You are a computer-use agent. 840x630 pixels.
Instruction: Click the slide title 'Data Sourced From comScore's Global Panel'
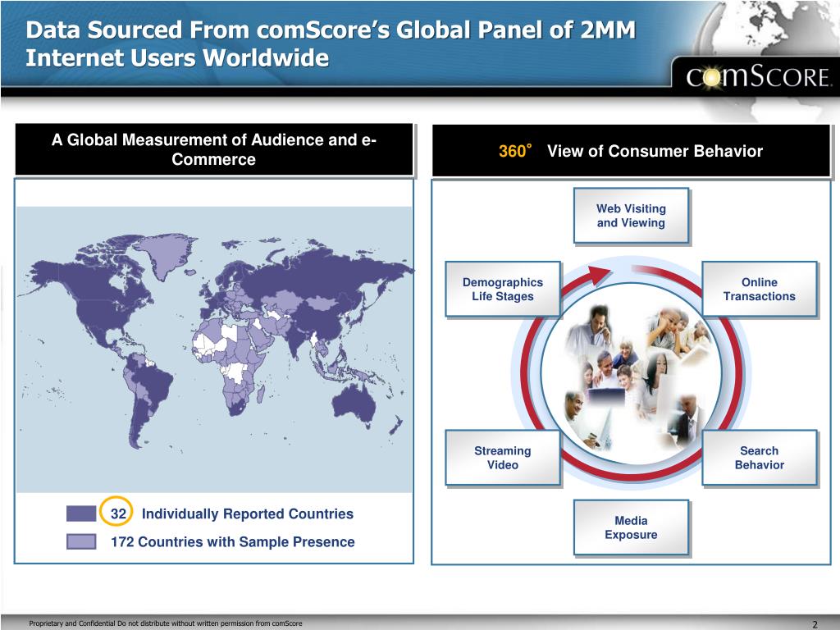coord(330,44)
